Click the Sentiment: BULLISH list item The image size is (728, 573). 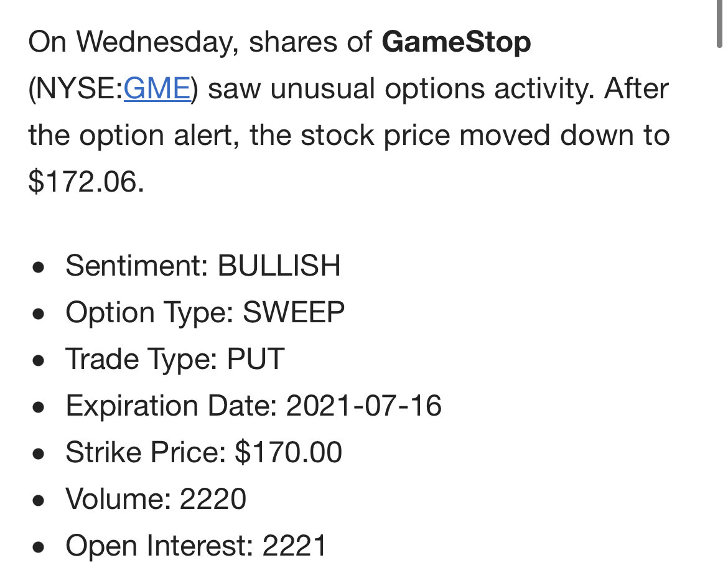[x=203, y=266]
